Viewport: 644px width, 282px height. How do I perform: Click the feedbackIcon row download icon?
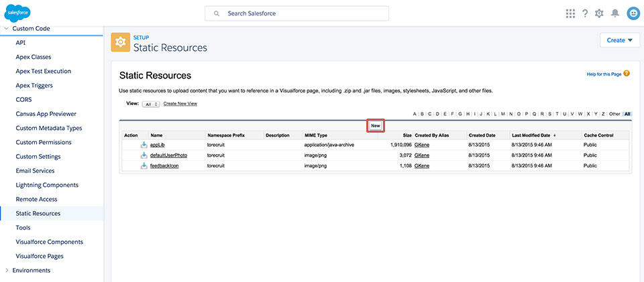click(144, 165)
